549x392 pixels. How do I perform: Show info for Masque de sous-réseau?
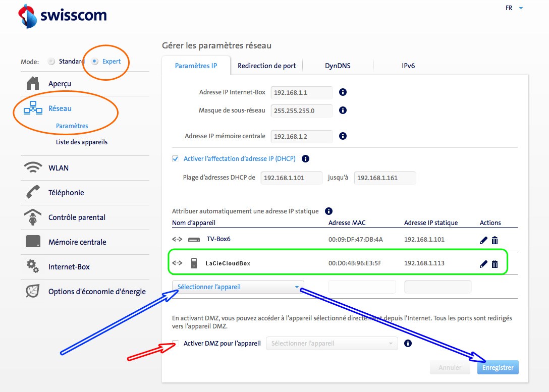coord(343,110)
